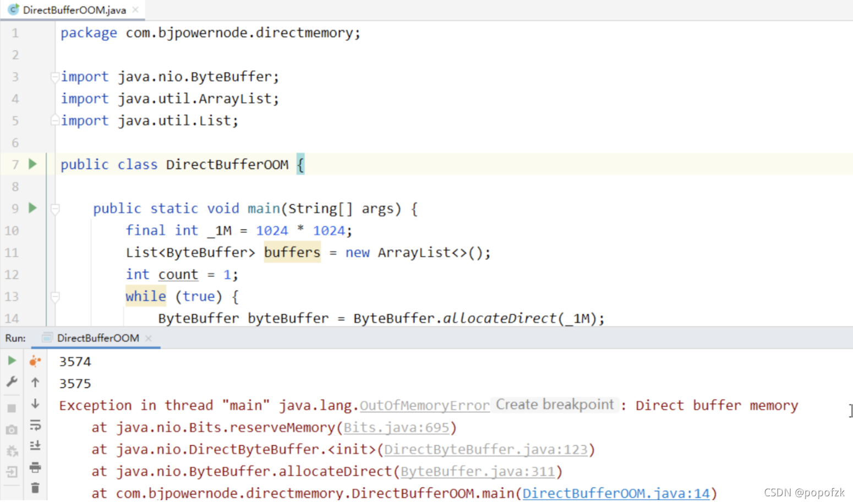Open the Bits.java:695 stack trace link
The height and width of the screenshot is (504, 853).
[396, 428]
